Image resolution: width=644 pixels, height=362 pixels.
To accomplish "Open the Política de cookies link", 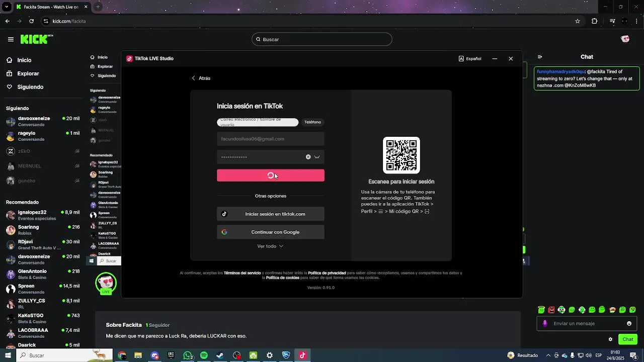I will point(283,278).
